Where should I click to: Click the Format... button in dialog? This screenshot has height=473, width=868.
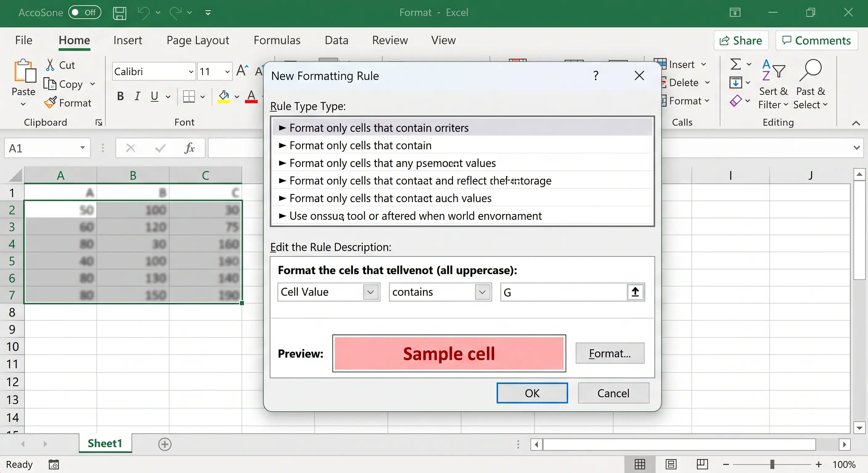(x=610, y=353)
